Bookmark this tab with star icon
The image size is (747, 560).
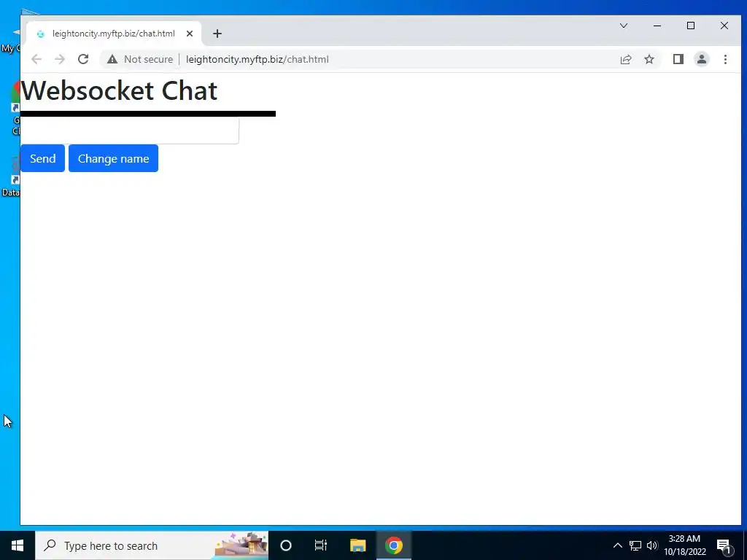coord(649,59)
